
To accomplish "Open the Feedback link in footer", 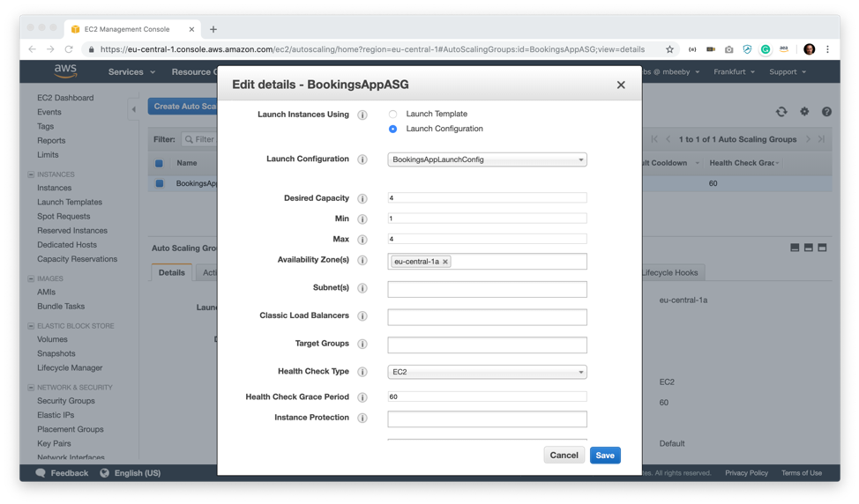I will coord(62,473).
